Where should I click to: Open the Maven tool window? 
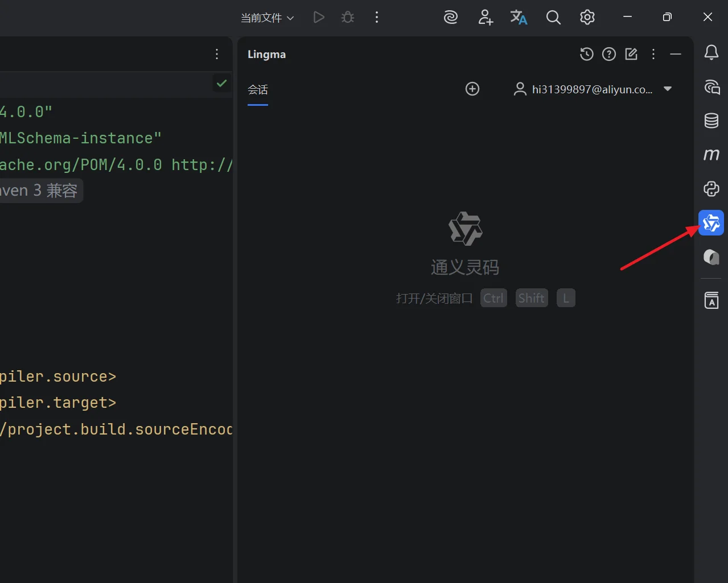pyautogui.click(x=711, y=155)
